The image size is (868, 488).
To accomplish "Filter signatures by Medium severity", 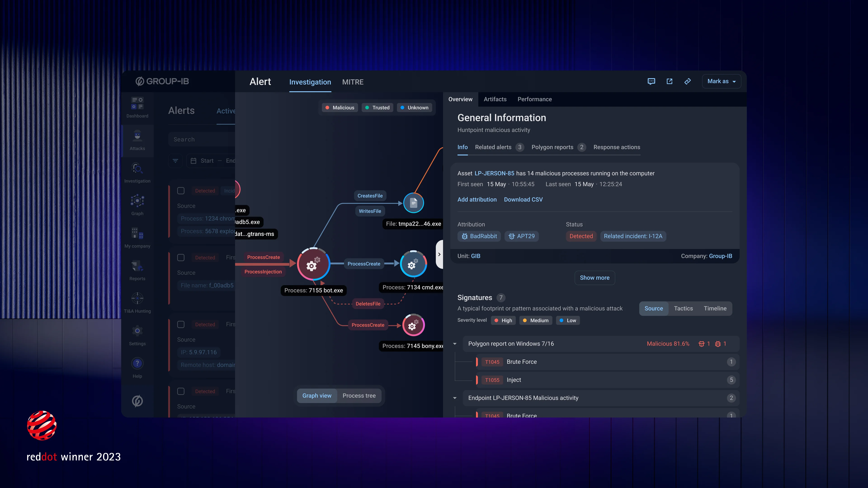I will pyautogui.click(x=536, y=321).
